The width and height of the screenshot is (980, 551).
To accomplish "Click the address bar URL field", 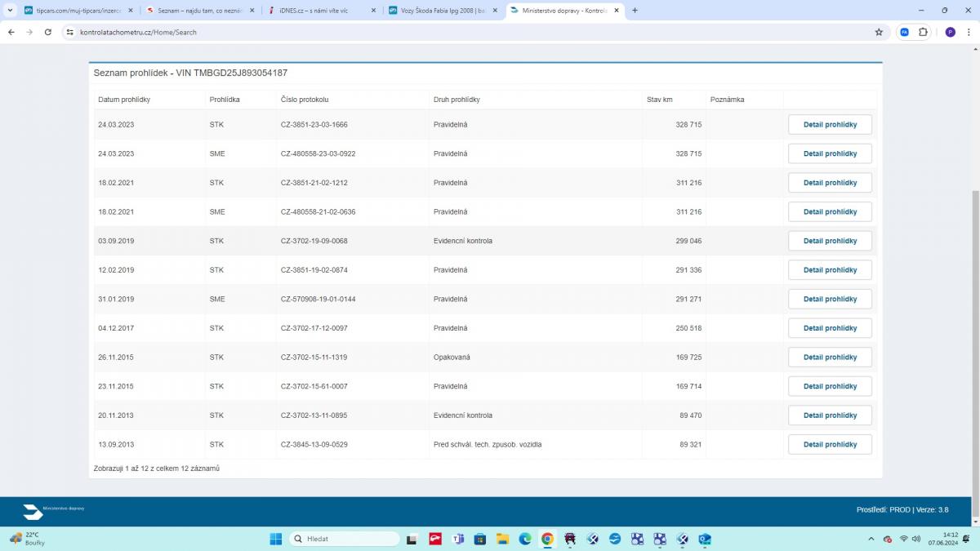I will pyautogui.click(x=408, y=32).
